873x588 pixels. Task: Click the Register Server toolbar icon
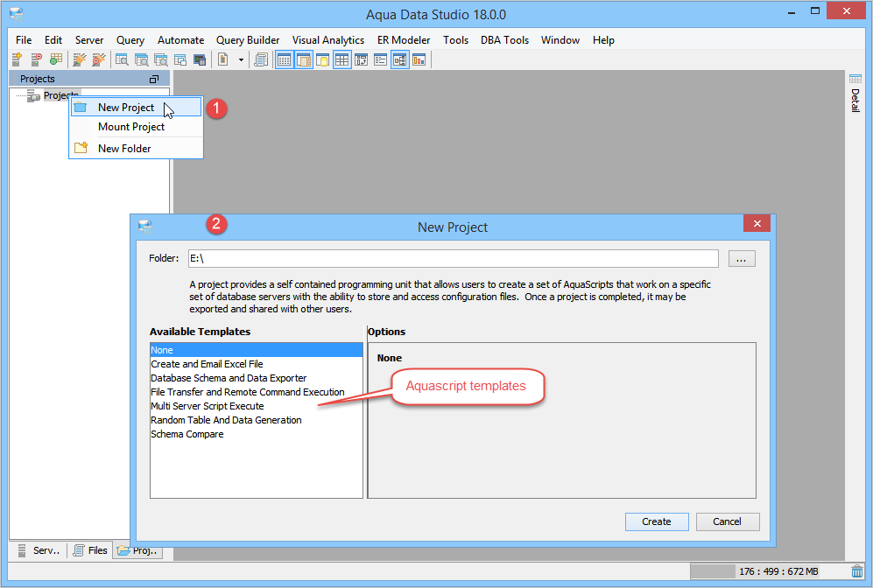[x=17, y=59]
